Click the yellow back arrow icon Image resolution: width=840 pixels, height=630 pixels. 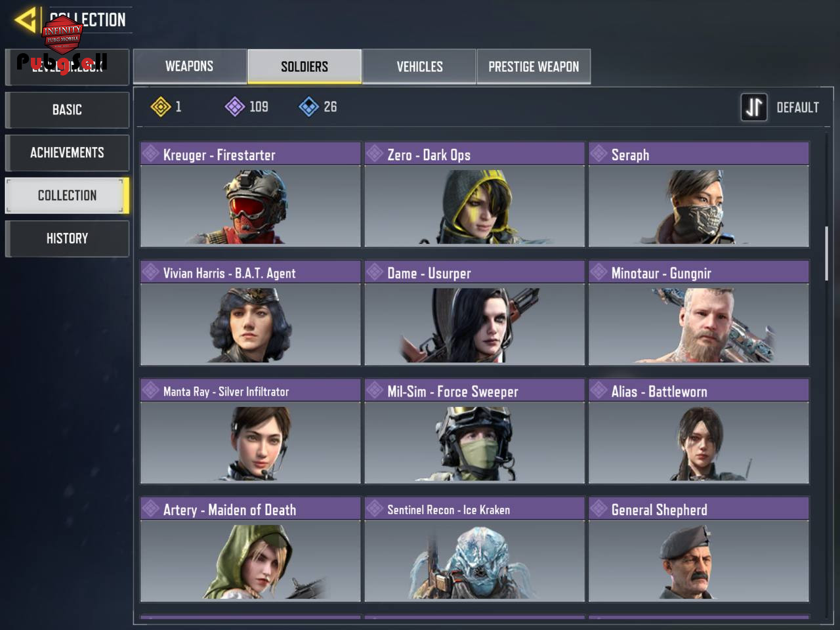[26, 20]
